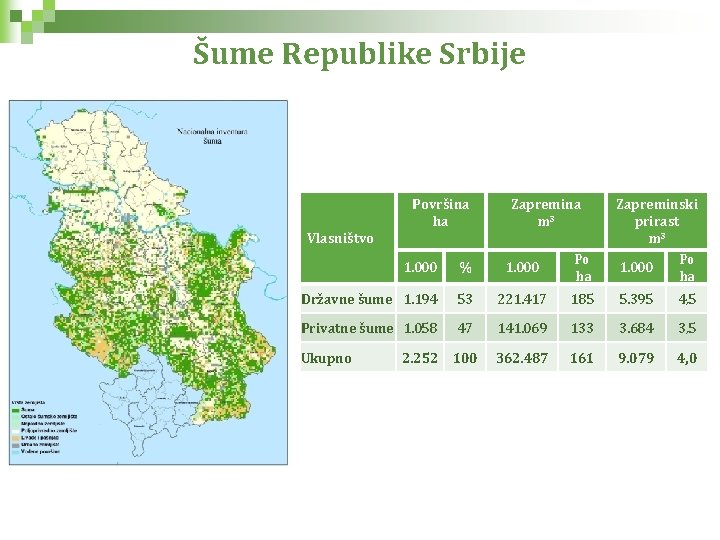Image resolution: width=720 pixels, height=540 pixels.
Task: Click the "1.058" area value
Action: 420,328
